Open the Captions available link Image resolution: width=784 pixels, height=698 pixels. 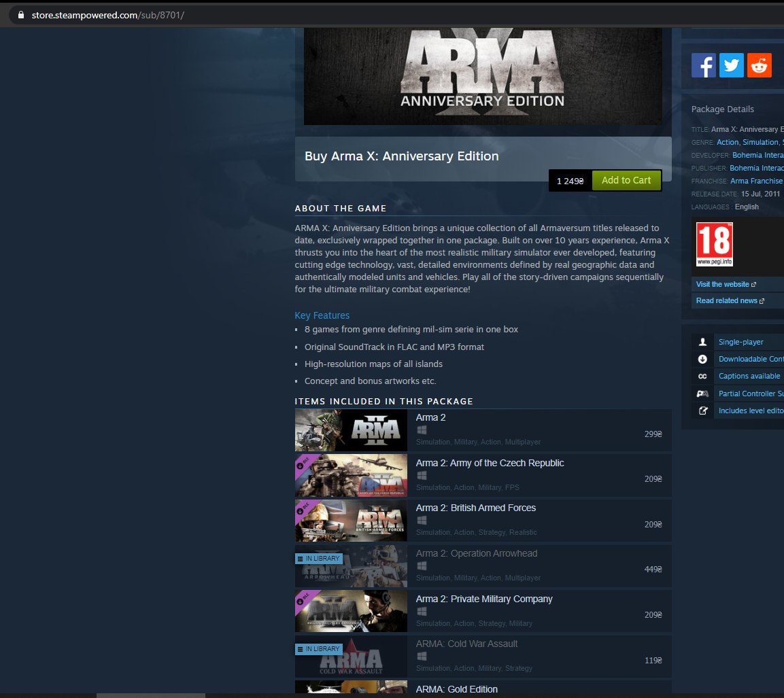tap(749, 377)
